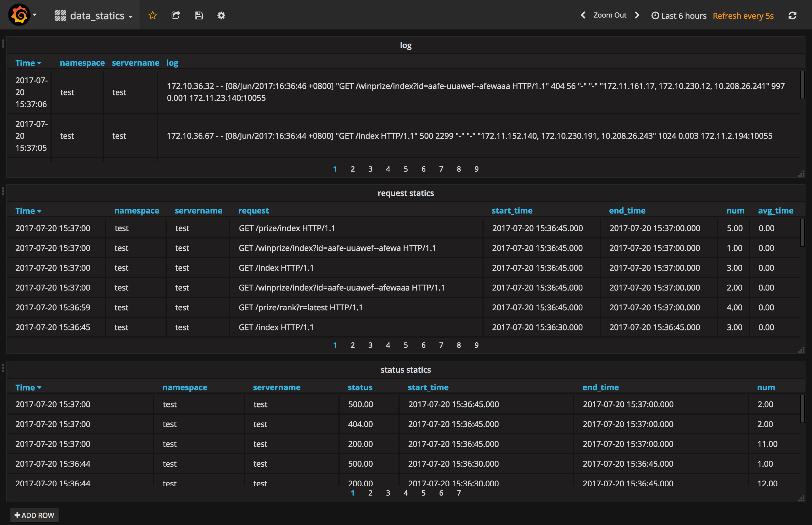The image size is (812, 525).
Task: Shift time range back with left chevron
Action: click(583, 15)
